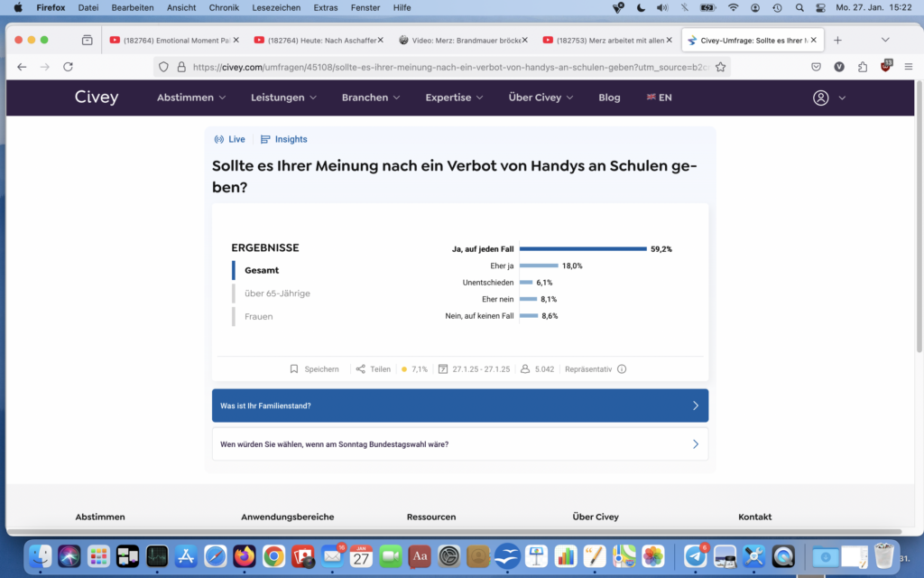Expand the Abstimmen navigation dropdown
924x578 pixels.
pos(191,98)
